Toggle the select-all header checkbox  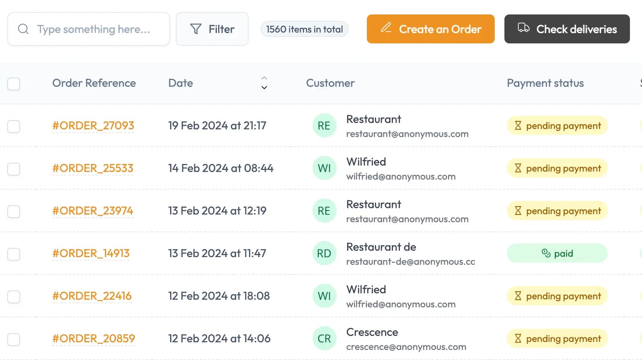pyautogui.click(x=14, y=84)
